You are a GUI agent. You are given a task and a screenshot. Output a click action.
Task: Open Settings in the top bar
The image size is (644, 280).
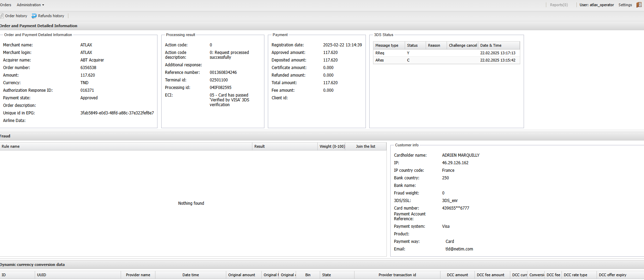(x=625, y=5)
